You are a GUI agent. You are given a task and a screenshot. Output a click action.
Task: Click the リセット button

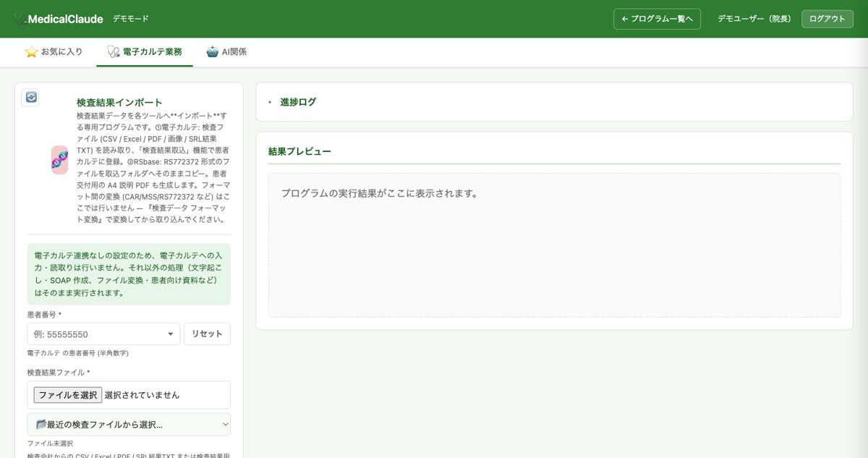(x=207, y=334)
